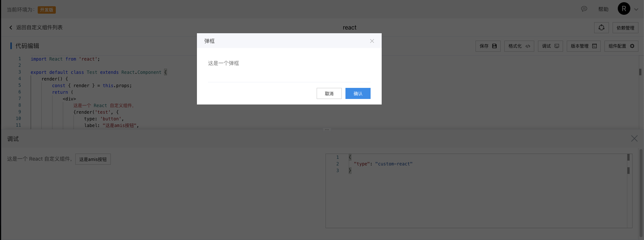
Task: Click the "type: 'button'," code line
Action: coord(104,119)
